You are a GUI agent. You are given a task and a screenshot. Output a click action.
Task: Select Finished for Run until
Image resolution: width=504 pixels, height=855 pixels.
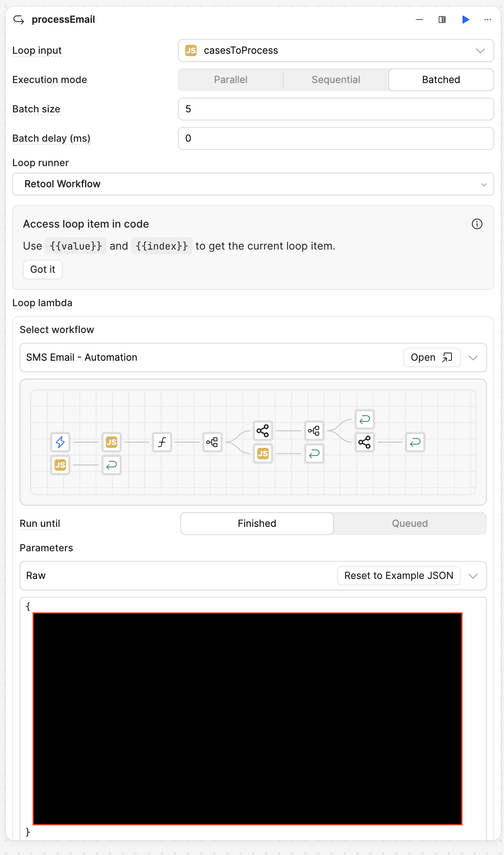click(x=257, y=524)
